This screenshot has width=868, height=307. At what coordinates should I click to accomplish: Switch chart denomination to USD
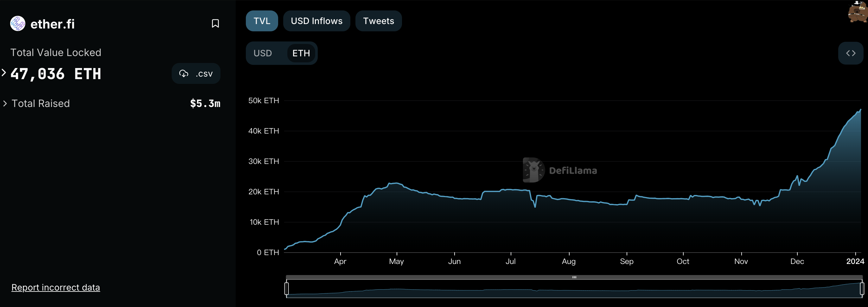263,53
